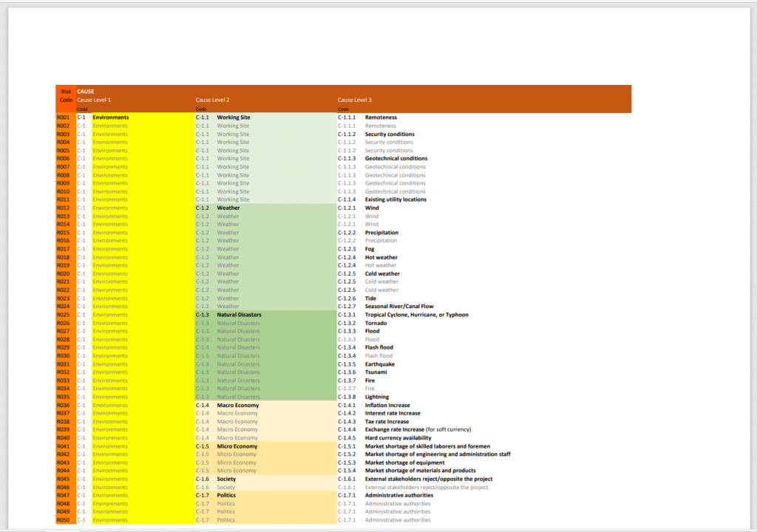Select the bold Working Site cell

[233, 117]
